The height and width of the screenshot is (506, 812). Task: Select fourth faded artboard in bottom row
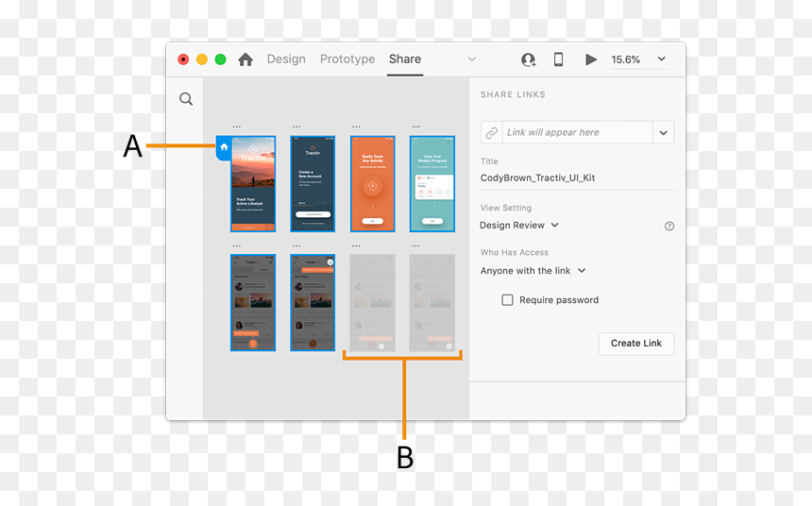432,302
